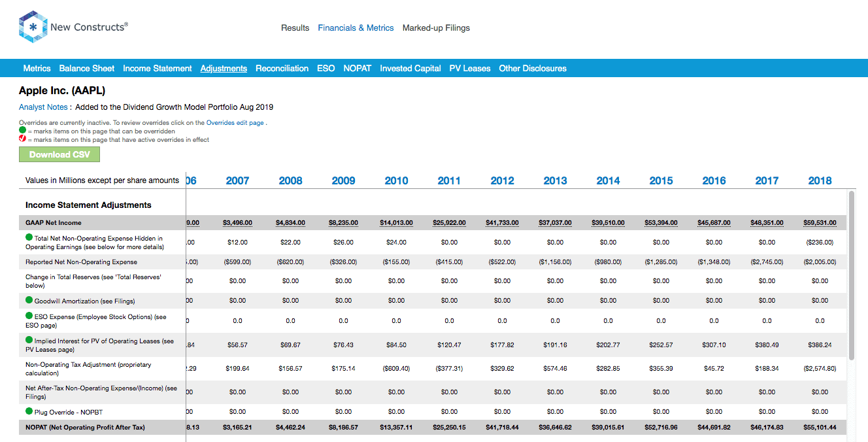This screenshot has height=442, width=868.
Task: Open Marked-up Filings section
Action: (436, 28)
